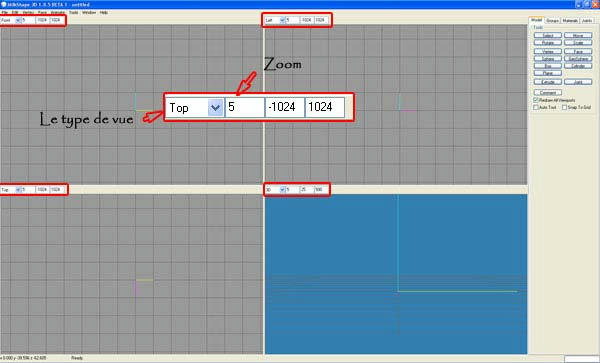Image resolution: width=600 pixels, height=363 pixels.
Task: Enable the Snap To Grid checkbox
Action: (x=564, y=107)
